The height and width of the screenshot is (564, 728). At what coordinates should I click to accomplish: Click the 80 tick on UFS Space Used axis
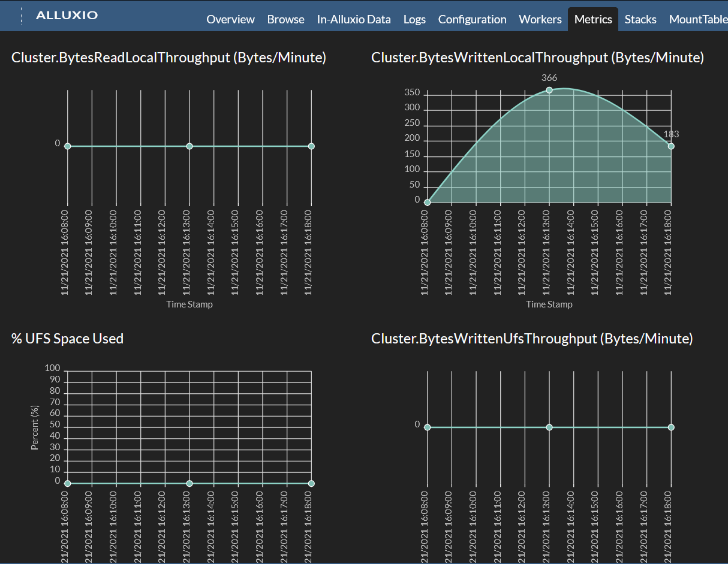[x=55, y=391]
